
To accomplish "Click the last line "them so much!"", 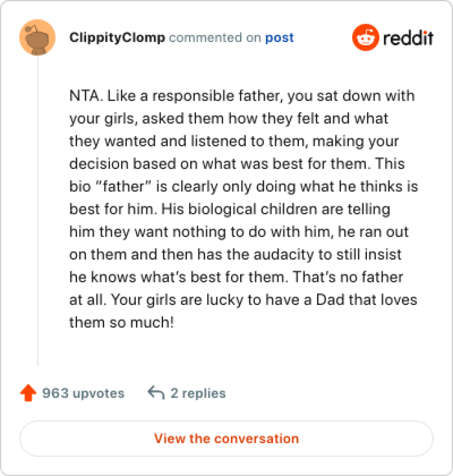I will tap(122, 323).
